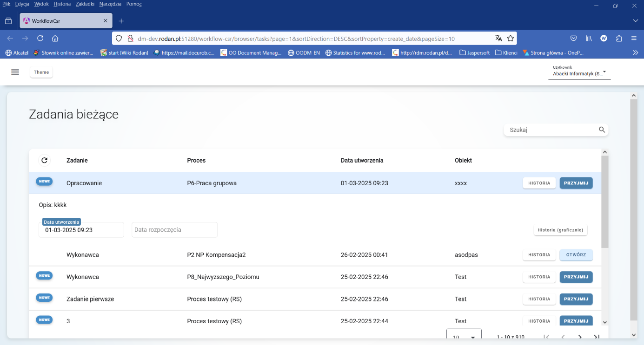The width and height of the screenshot is (644, 345).
Task: Open the browser home page icon
Action: (55, 39)
